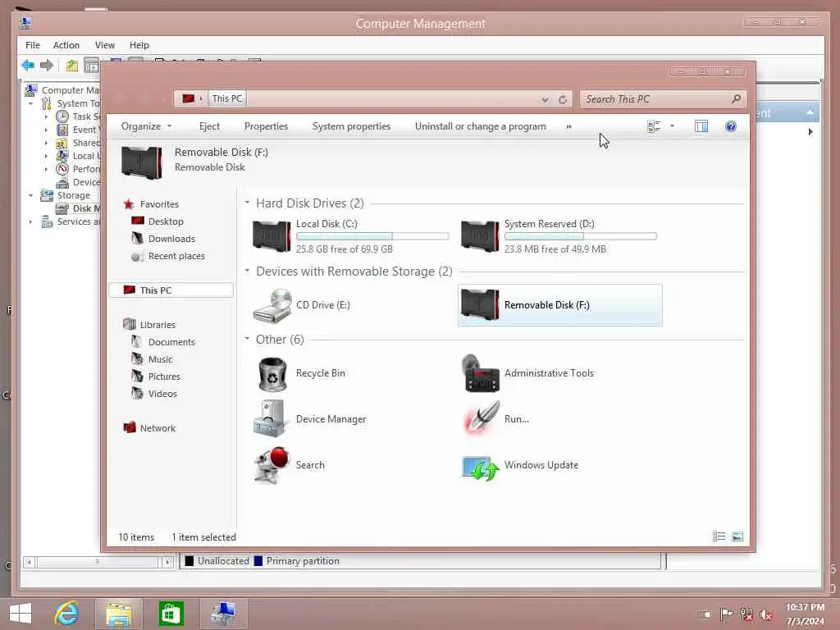
Task: Click Eject in explorer toolbar
Action: point(209,126)
